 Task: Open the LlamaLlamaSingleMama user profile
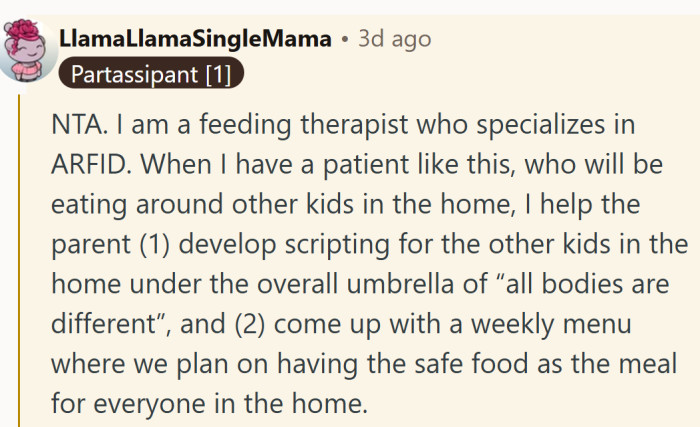click(195, 39)
